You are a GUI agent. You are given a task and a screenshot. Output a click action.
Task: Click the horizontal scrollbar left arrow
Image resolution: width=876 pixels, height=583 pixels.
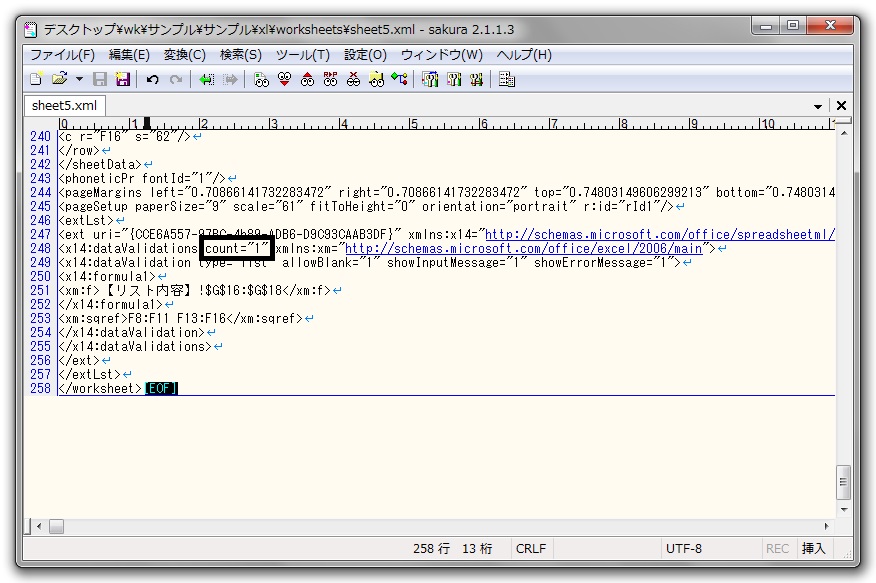point(39,526)
